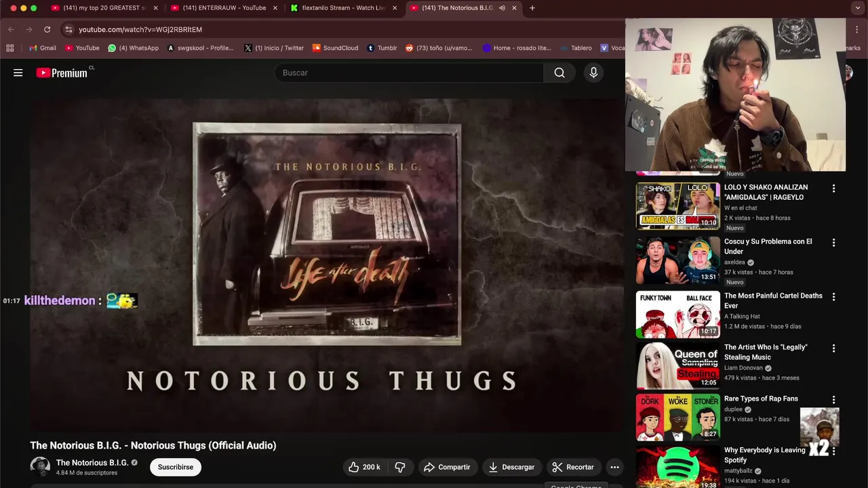Switch to 'my top 20 GREATEST' tab
Screen dimensions: 868x488
coord(104,8)
